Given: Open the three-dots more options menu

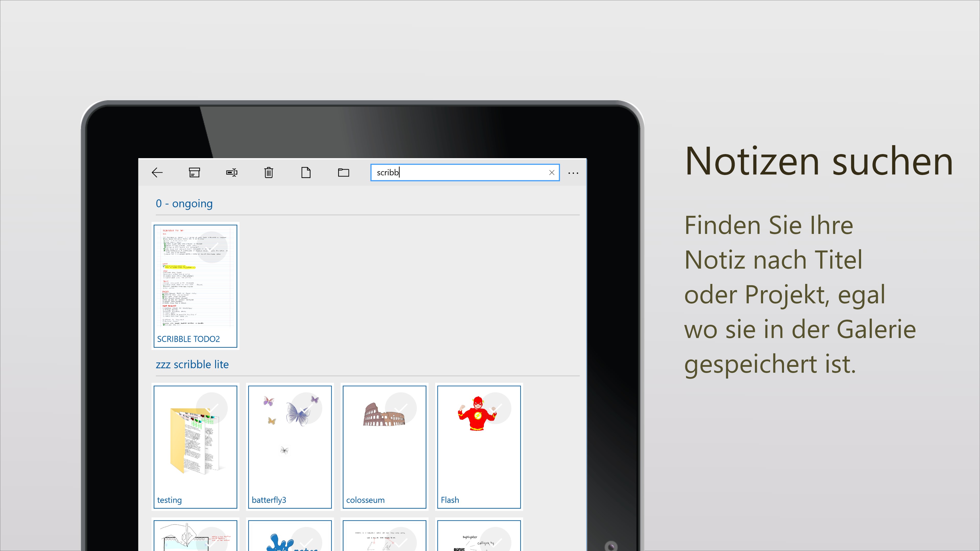Looking at the screenshot, I should (573, 173).
